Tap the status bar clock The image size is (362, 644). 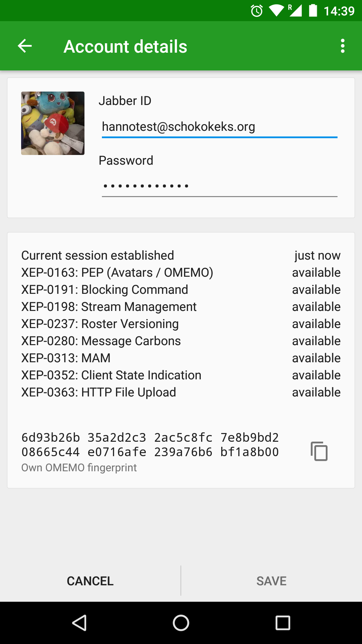pyautogui.click(x=339, y=11)
